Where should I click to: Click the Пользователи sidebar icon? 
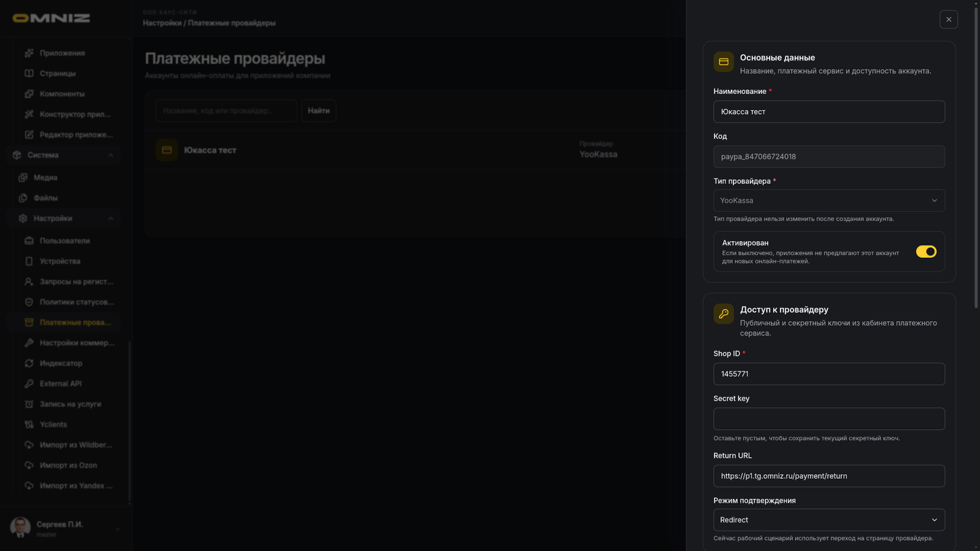point(29,241)
